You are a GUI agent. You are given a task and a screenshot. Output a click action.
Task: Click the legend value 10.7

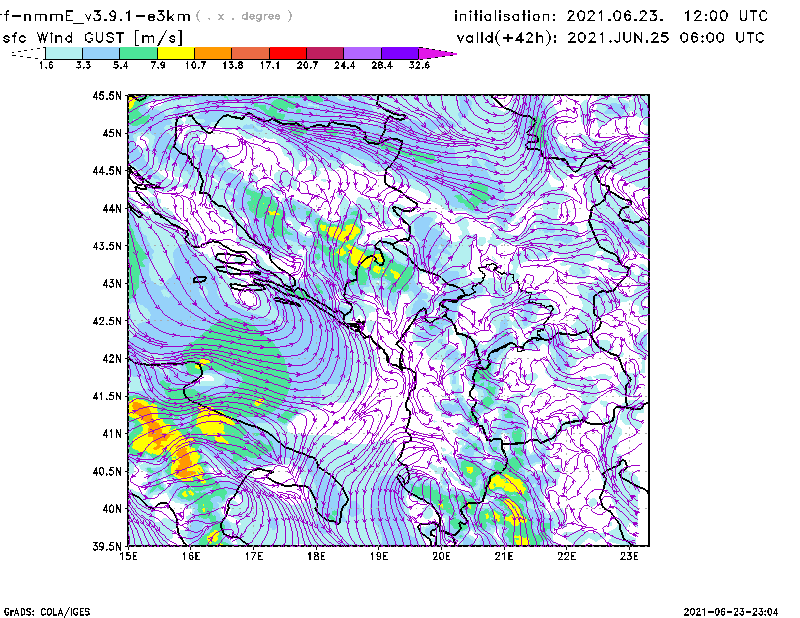pyautogui.click(x=195, y=65)
